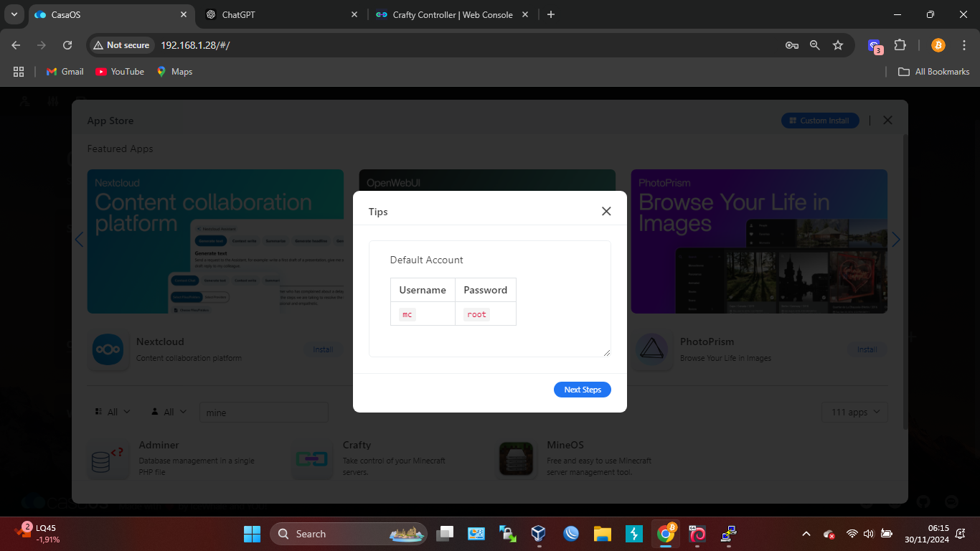Open the author All dropdown
This screenshot has width=980, height=551.
pyautogui.click(x=169, y=412)
